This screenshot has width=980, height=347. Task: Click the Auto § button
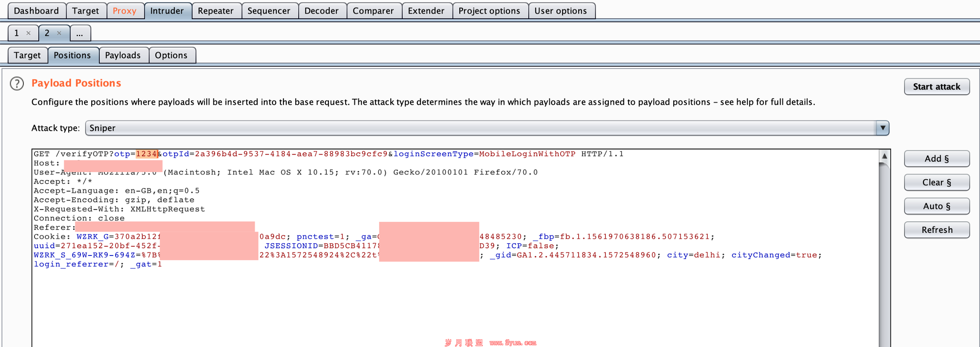pos(937,206)
